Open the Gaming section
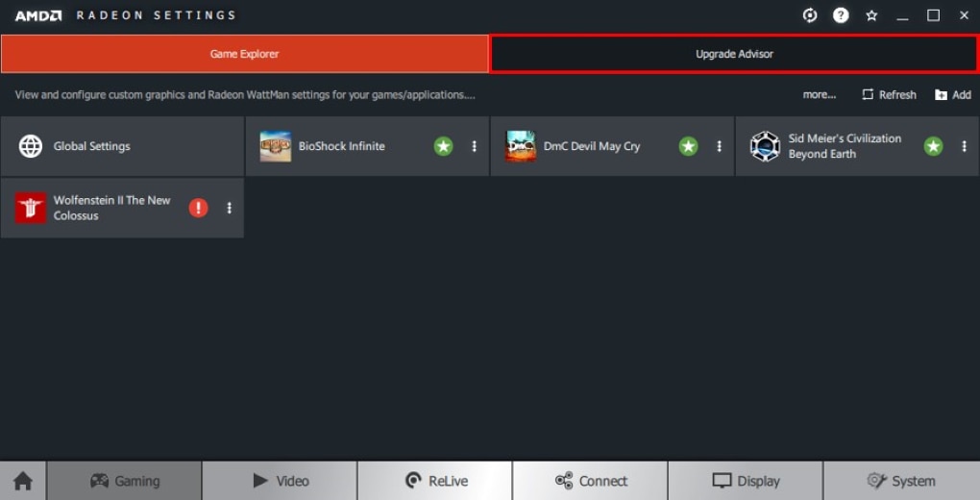The width and height of the screenshot is (980, 500). pyautogui.click(x=124, y=481)
